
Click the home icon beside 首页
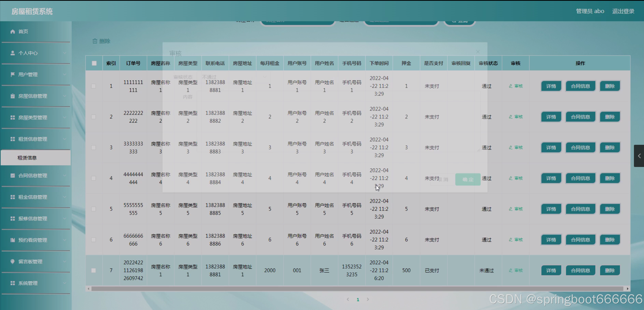tap(13, 31)
